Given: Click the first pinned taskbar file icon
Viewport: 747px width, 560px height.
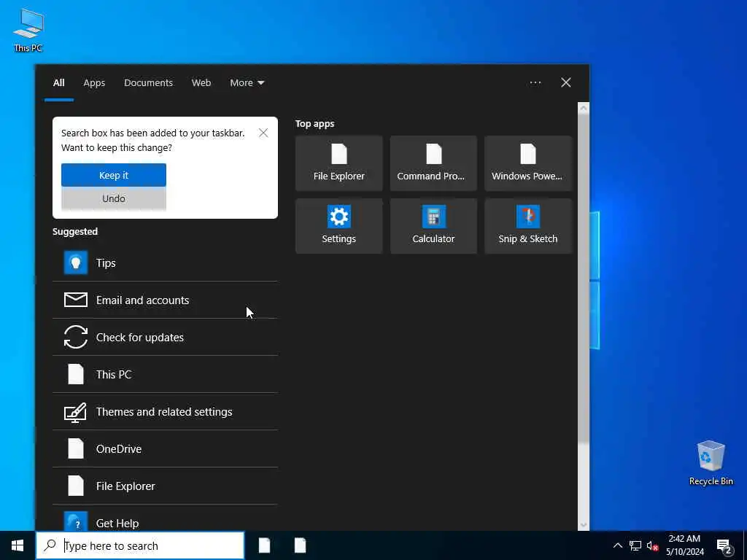Looking at the screenshot, I should [264, 545].
